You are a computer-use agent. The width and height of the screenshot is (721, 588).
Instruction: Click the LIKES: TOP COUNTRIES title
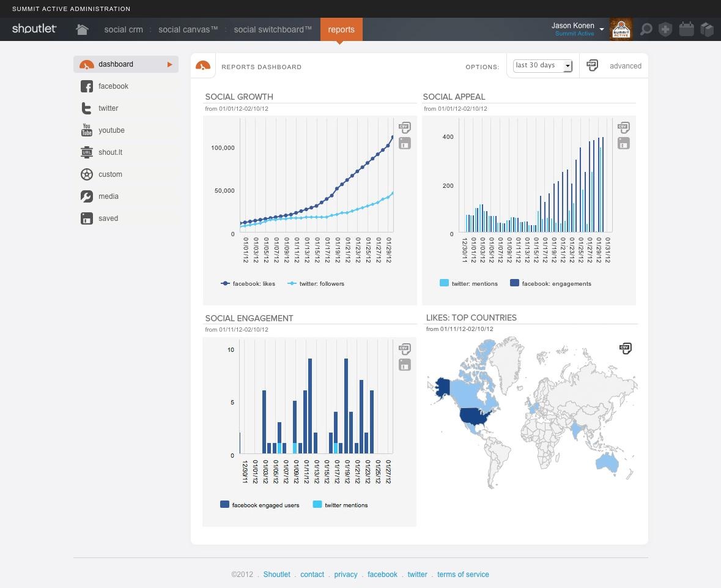click(x=471, y=318)
